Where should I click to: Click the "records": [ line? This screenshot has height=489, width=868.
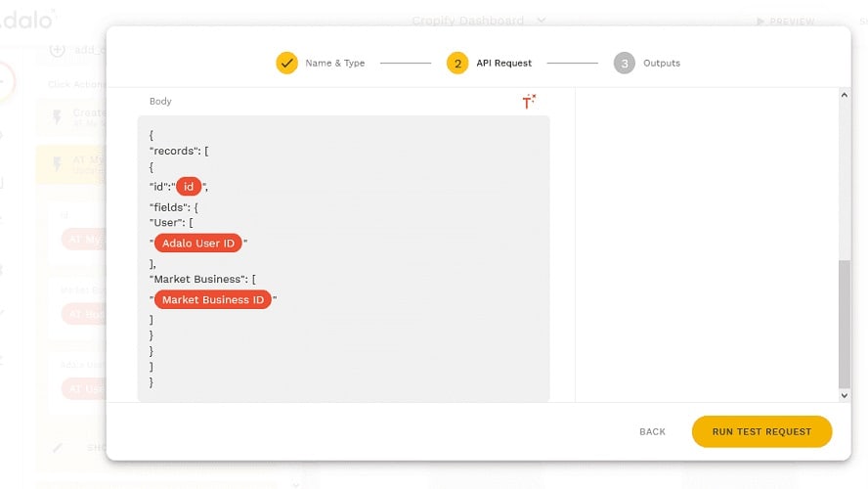[x=179, y=151]
